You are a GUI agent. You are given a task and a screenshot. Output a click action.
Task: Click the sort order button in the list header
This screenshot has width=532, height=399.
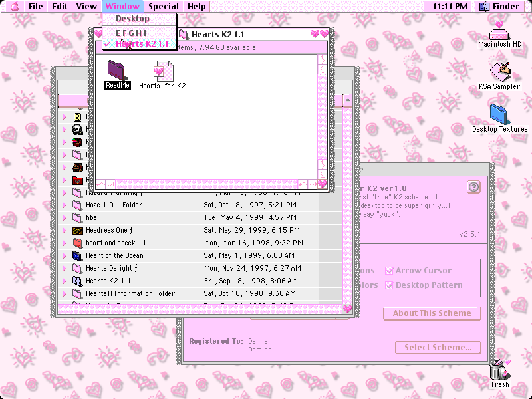coord(347,100)
